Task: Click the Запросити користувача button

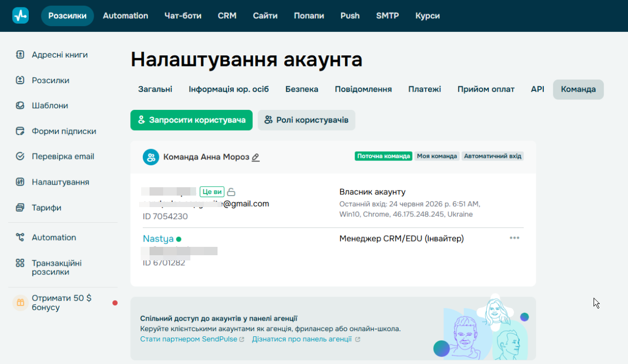Action: 191,120
